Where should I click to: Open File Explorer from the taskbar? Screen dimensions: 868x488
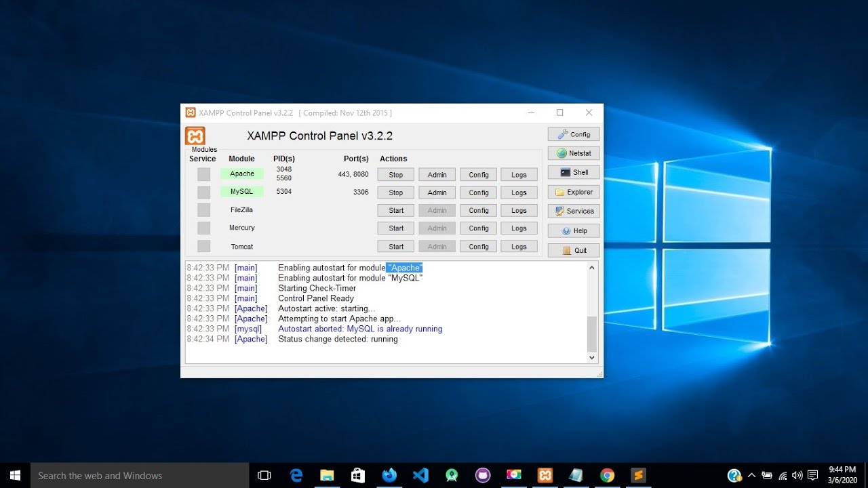click(327, 475)
